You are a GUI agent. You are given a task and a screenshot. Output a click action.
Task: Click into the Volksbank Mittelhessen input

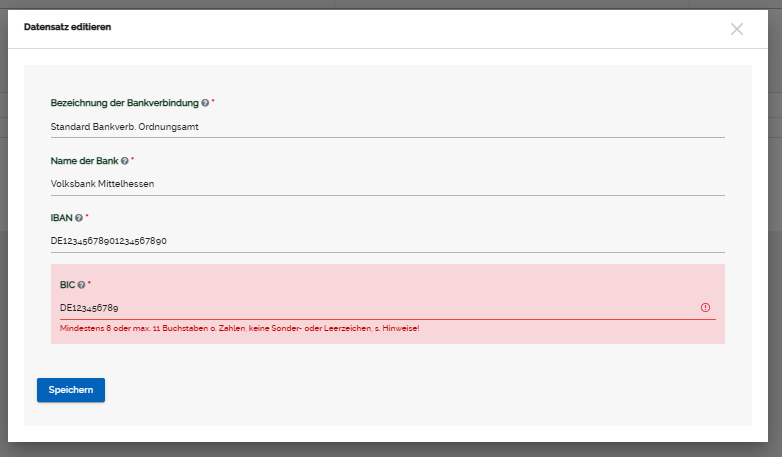[x=387, y=184]
